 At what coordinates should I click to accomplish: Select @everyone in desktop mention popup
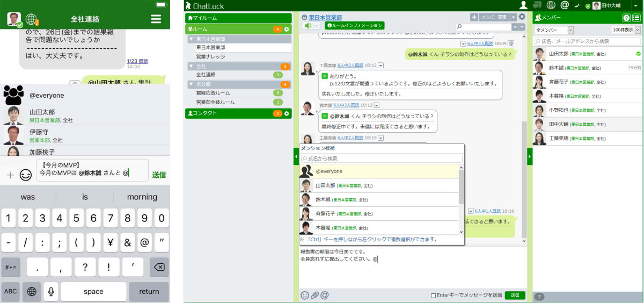coord(379,171)
